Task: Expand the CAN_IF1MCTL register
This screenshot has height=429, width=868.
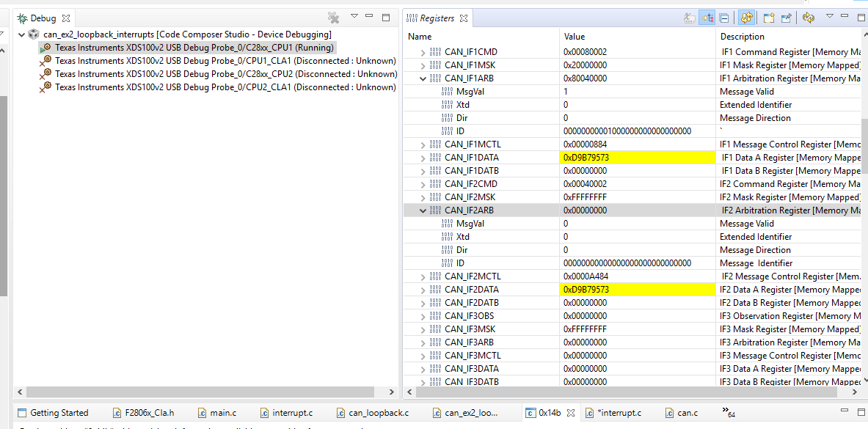Action: coord(423,144)
